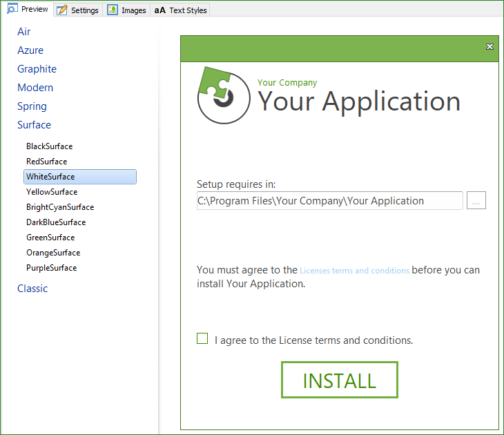Select the Air theme
504x435 pixels.
pos(23,32)
